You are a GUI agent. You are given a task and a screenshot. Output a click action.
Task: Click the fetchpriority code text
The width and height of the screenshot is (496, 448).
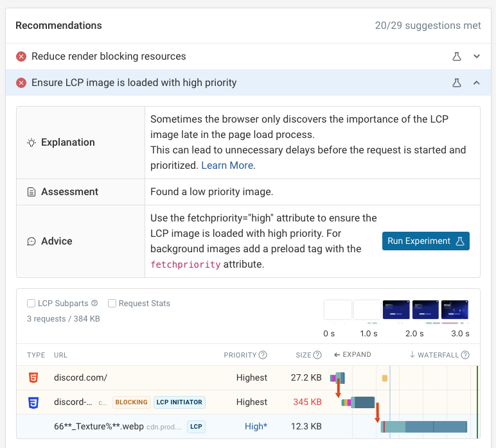[x=186, y=264]
